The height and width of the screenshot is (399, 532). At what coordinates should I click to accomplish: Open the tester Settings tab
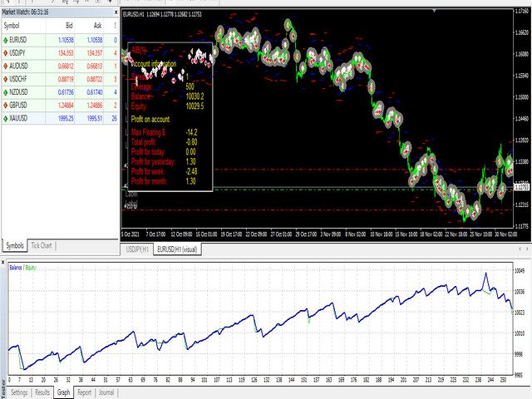[x=18, y=392]
